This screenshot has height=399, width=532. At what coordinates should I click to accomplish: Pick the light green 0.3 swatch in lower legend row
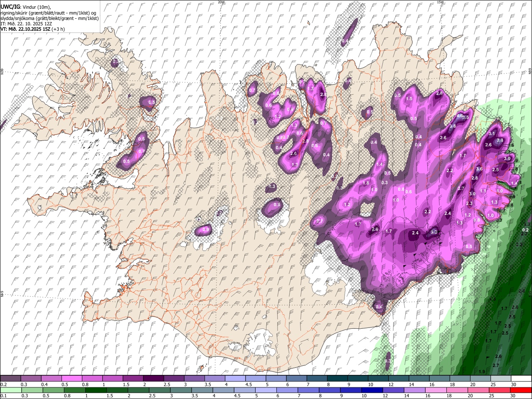click(32, 390)
